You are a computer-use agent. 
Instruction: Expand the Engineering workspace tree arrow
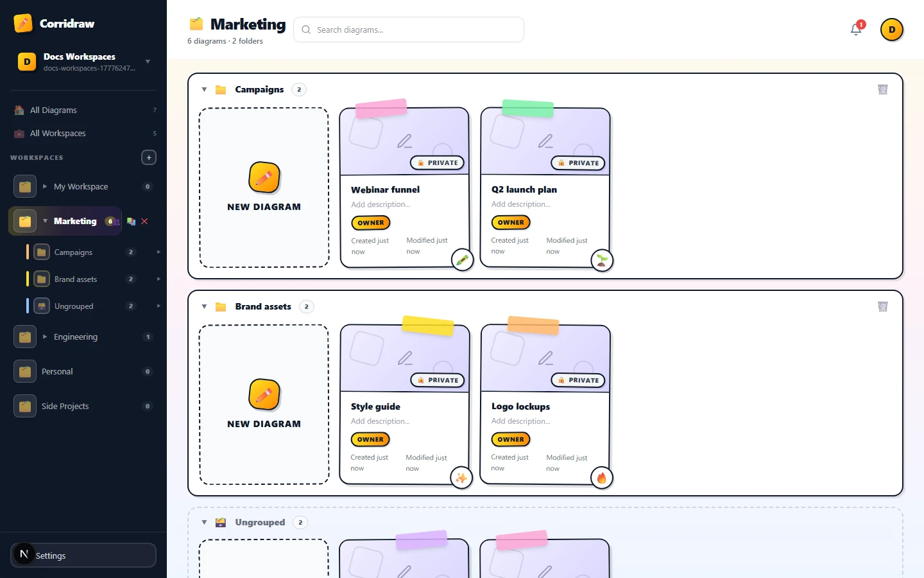(x=45, y=337)
